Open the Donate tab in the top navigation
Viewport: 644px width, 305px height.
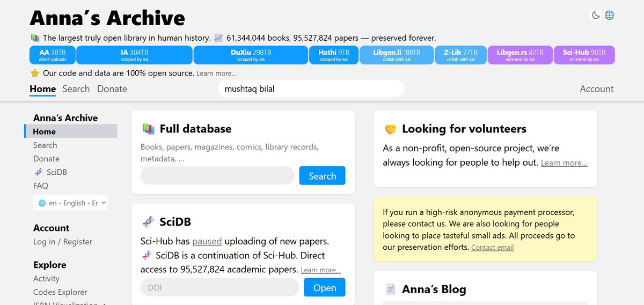point(112,89)
